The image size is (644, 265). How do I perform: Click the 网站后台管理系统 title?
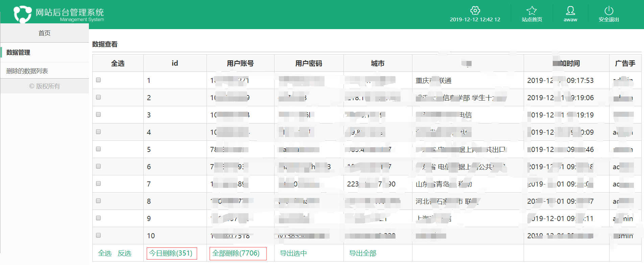(70, 12)
